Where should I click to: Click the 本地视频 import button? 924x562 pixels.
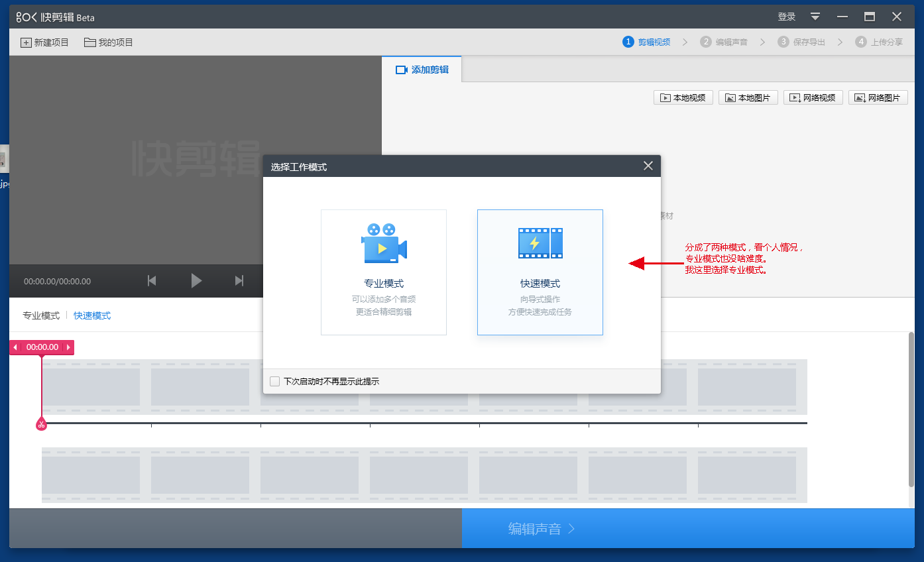683,98
